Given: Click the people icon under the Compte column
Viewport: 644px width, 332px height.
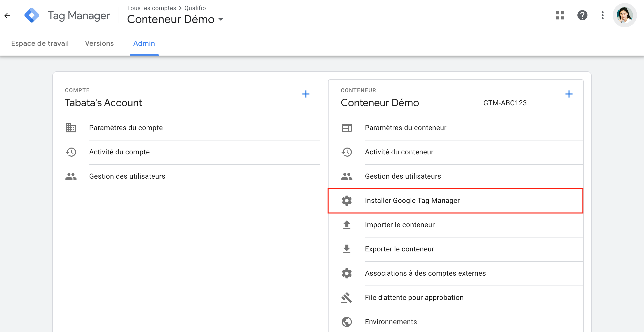Looking at the screenshot, I should tap(71, 176).
